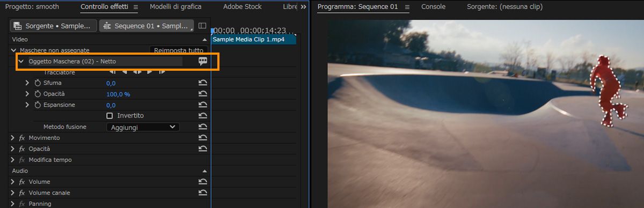Click the masked skater in program preview
This screenshot has width=644, height=208.
click(608, 91)
